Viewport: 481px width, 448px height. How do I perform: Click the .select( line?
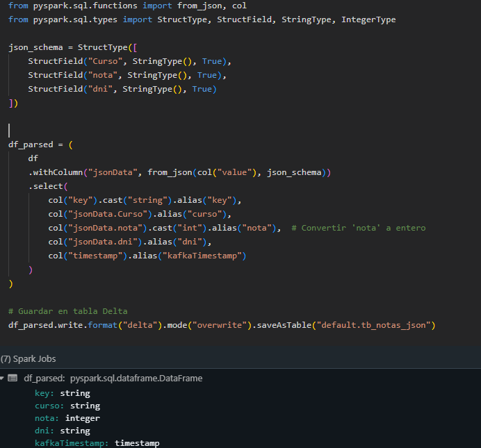[x=48, y=186]
